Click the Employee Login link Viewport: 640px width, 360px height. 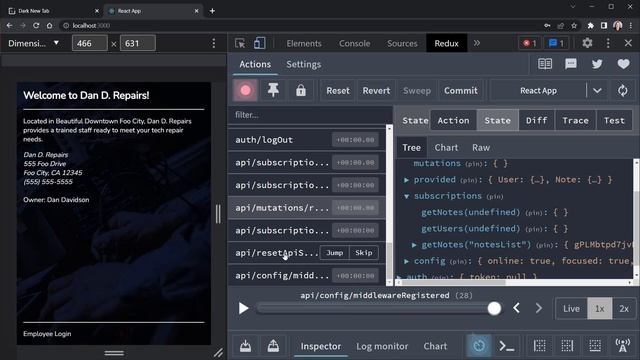coord(47,334)
